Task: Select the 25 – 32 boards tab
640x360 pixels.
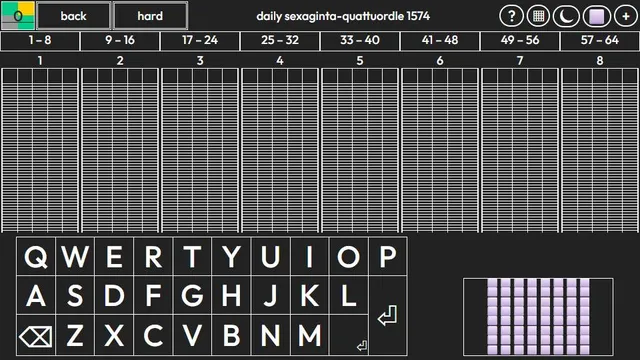Action: coord(280,41)
